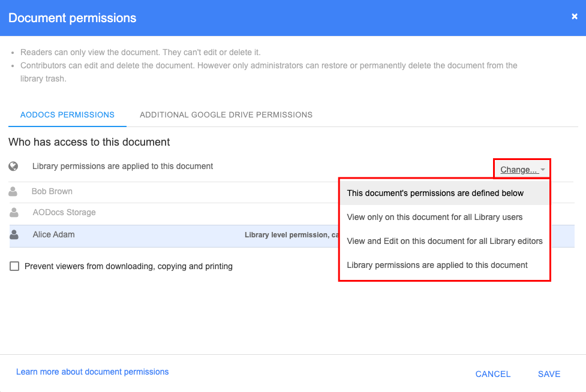
Task: Click the small arrow beside Change...
Action: coord(543,170)
